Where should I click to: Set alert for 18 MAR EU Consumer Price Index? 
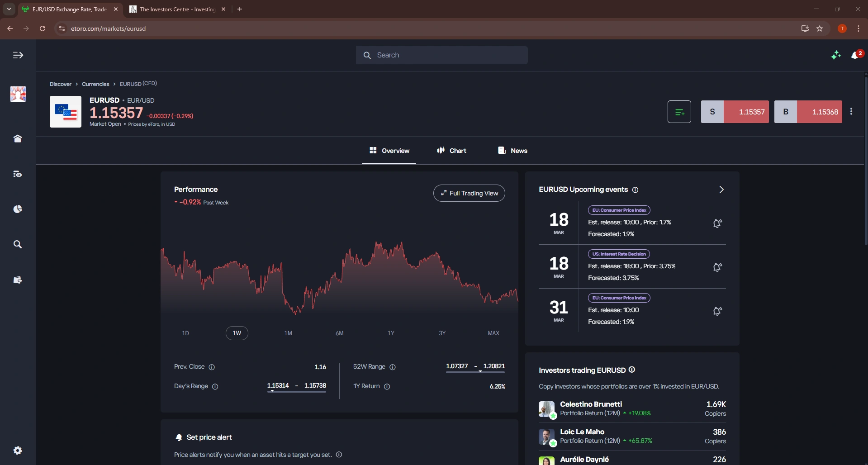[x=717, y=223]
